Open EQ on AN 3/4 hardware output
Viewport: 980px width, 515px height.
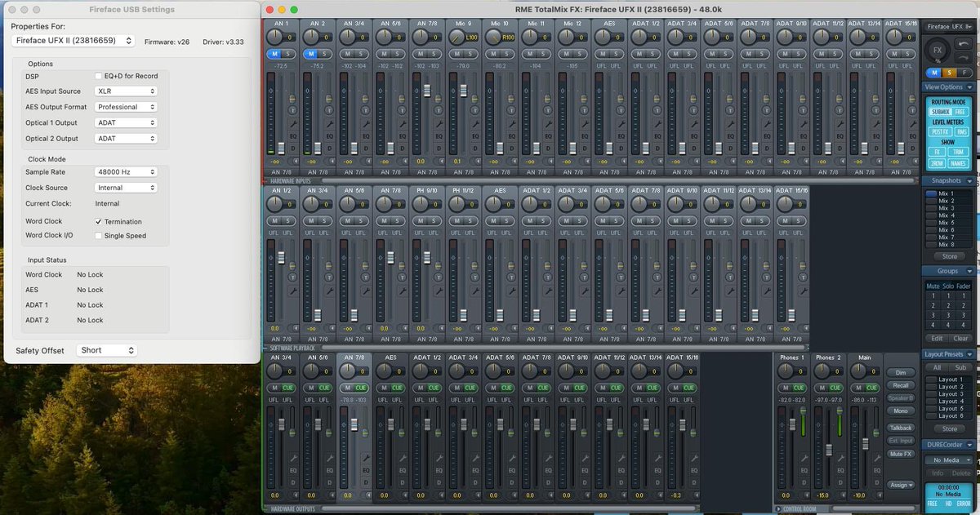[x=294, y=470]
